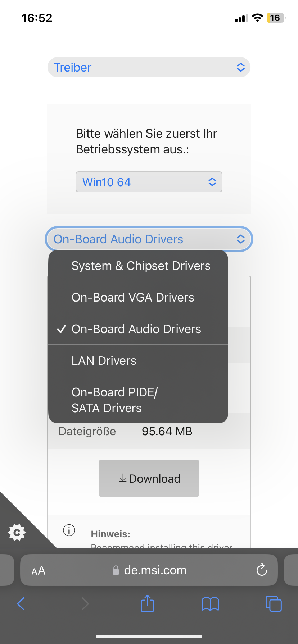Image resolution: width=298 pixels, height=644 pixels.
Task: Tap the 16:52 clock in status bar
Action: (x=37, y=18)
